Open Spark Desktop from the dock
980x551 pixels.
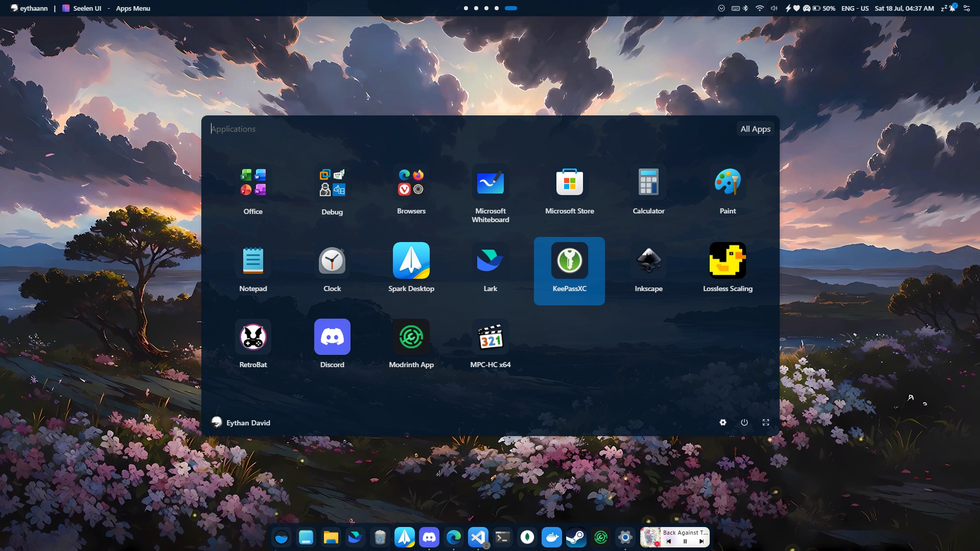(405, 537)
